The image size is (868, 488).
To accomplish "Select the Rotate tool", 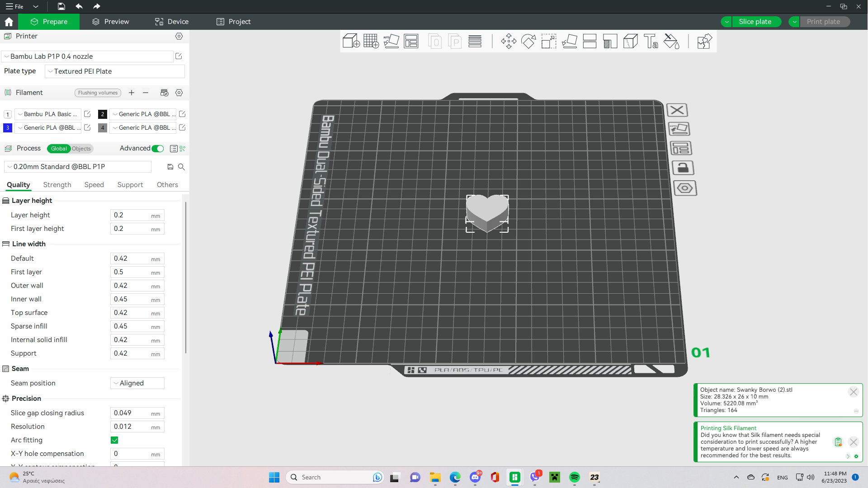I will pos(528,41).
